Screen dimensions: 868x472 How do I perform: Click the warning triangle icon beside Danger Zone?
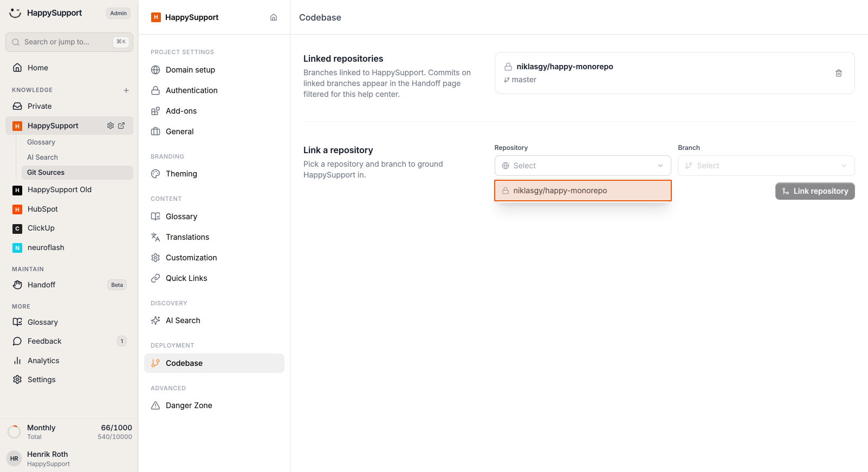pyautogui.click(x=156, y=405)
